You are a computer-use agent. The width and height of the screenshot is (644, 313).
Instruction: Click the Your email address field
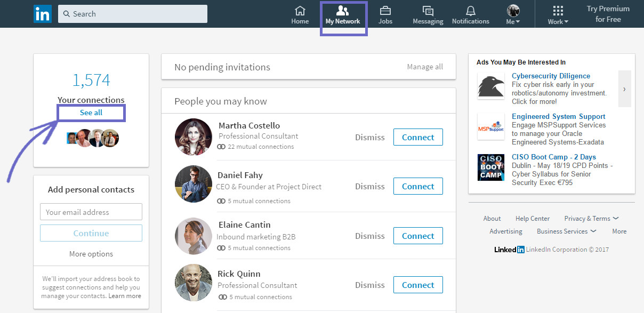[x=91, y=212]
